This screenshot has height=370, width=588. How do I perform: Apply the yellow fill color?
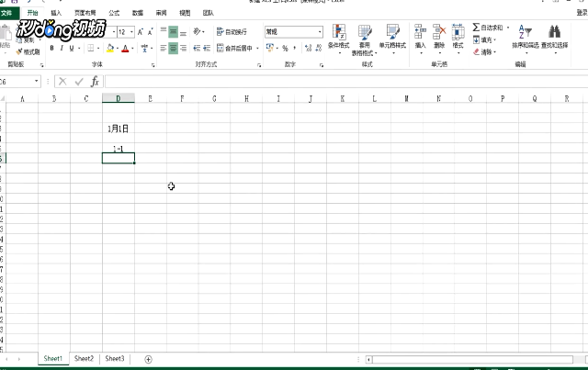point(110,48)
